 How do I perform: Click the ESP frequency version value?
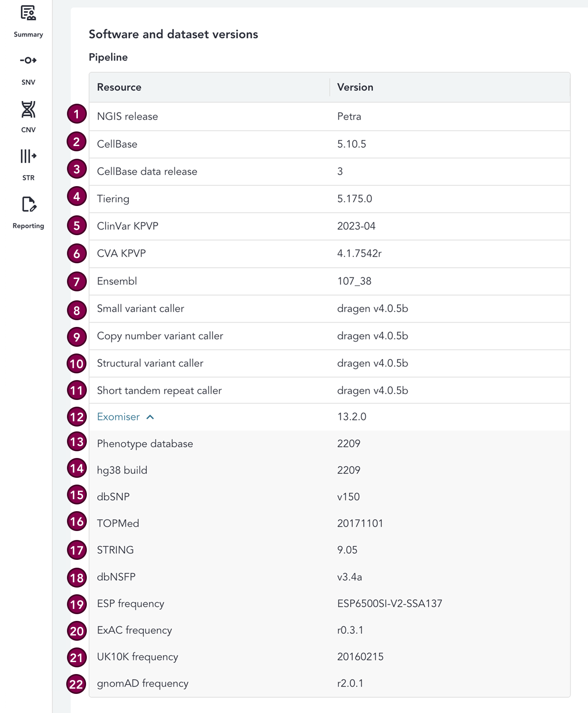[389, 604]
